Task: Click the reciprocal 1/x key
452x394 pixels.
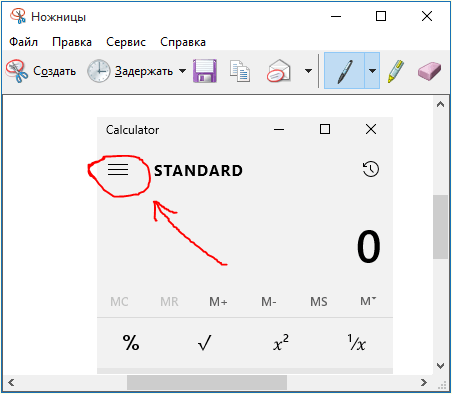Action: pyautogui.click(x=356, y=343)
